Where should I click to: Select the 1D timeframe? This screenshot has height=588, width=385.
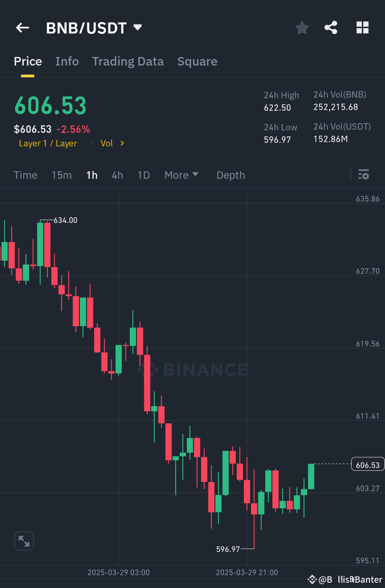click(143, 175)
